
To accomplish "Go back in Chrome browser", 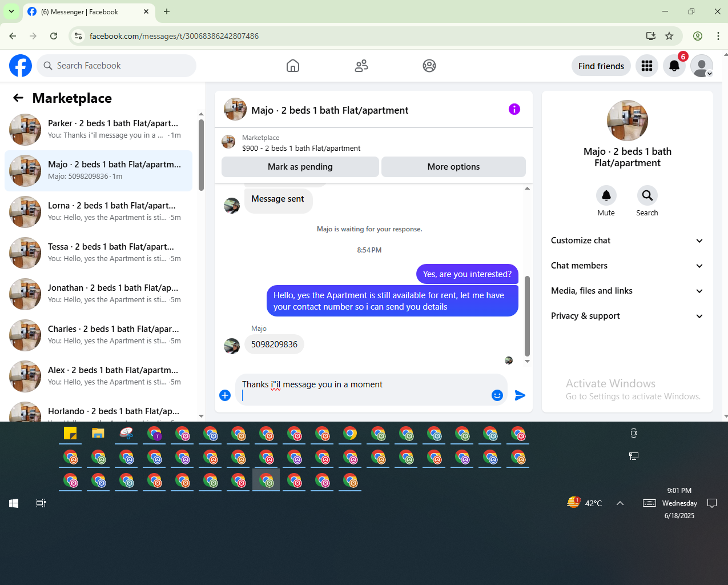I will (x=13, y=36).
